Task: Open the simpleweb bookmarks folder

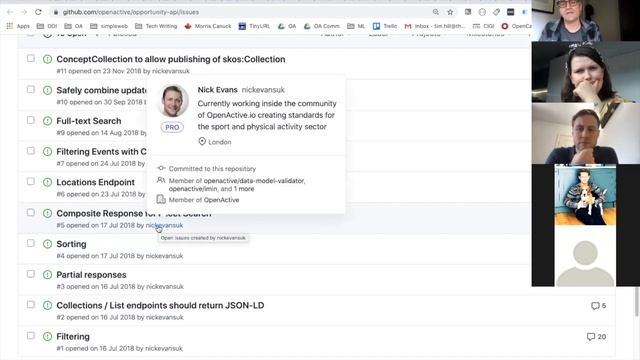Action: click(x=109, y=26)
